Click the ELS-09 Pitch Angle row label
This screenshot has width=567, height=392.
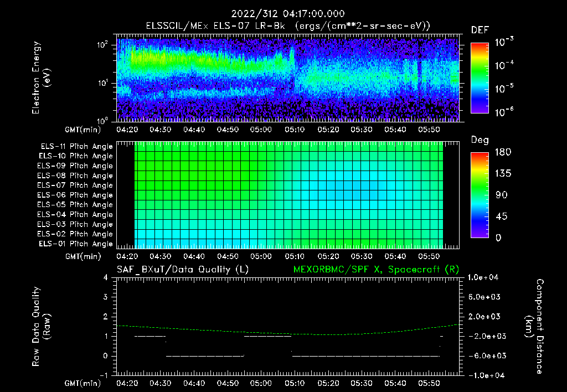tap(75, 166)
